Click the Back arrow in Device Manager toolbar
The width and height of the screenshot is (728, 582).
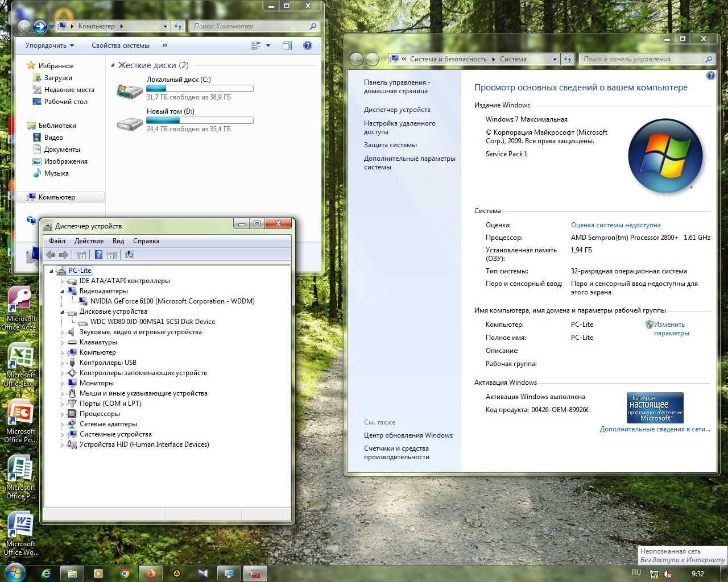51,255
